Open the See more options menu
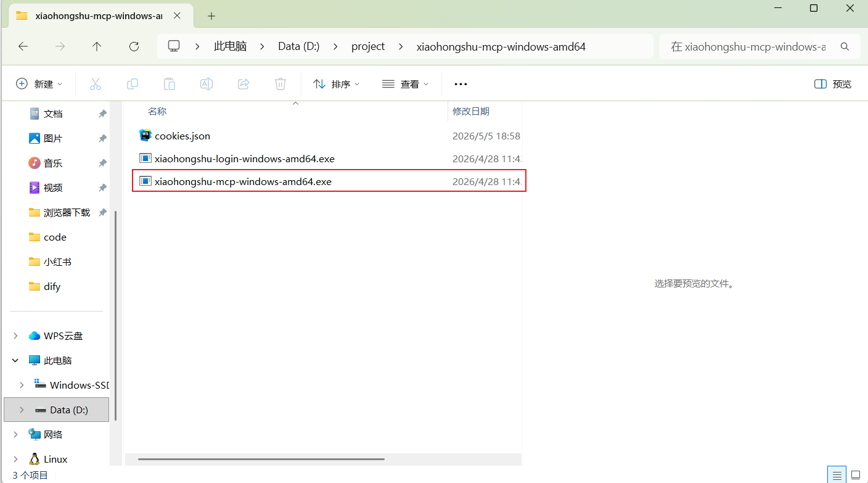868x483 pixels. [x=461, y=84]
